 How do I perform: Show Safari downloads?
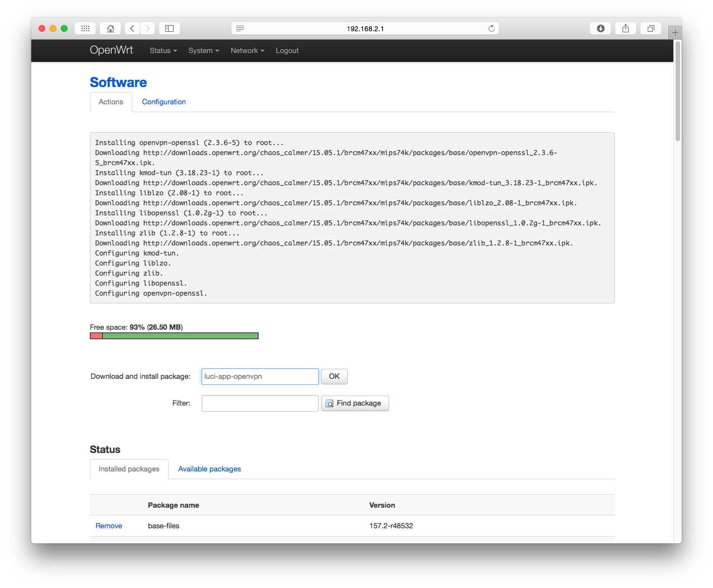[x=601, y=28]
